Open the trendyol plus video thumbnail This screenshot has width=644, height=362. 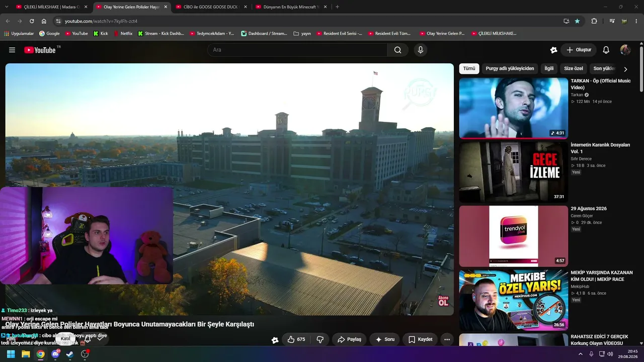coord(513,236)
